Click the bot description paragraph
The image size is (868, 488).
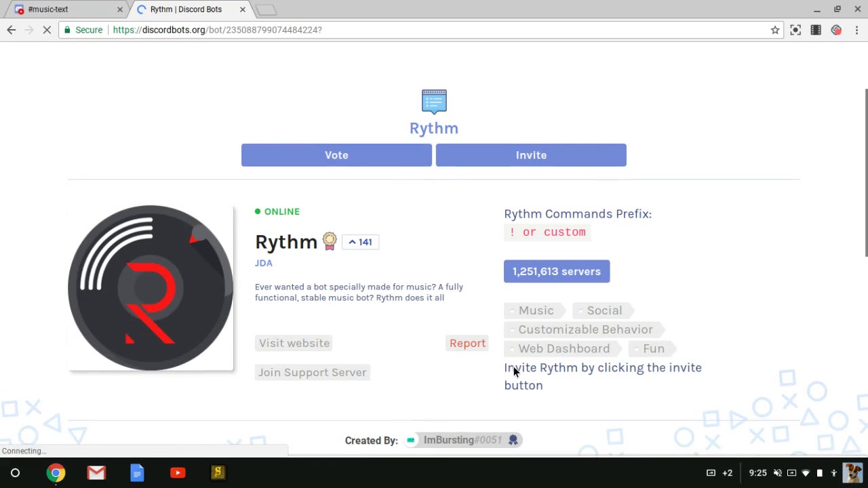pos(359,292)
